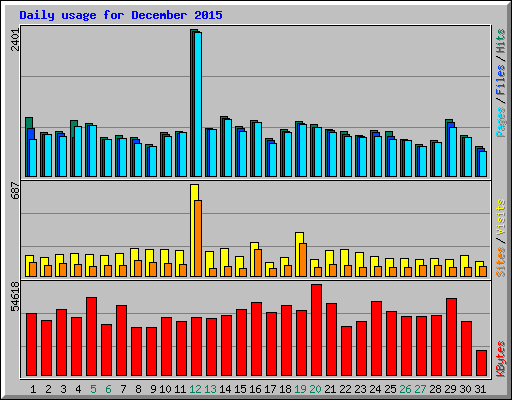Click the green x-axis day label 26
The height and width of the screenshot is (400, 512).
click(x=405, y=389)
